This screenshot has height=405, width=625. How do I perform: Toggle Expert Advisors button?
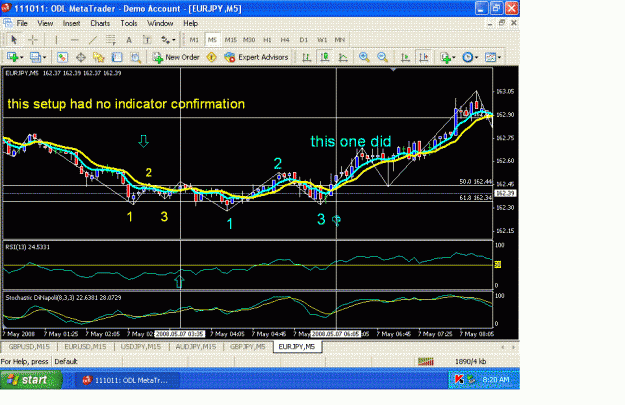(x=256, y=57)
